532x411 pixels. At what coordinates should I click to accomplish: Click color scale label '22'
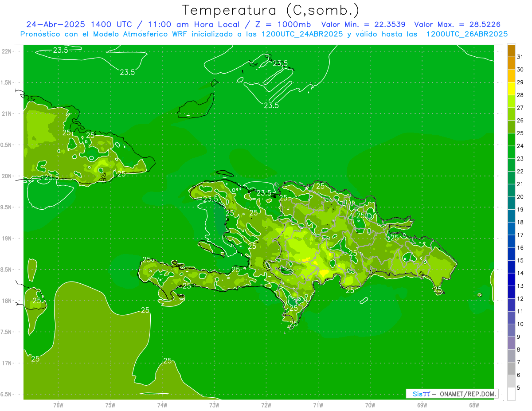tap(520, 172)
